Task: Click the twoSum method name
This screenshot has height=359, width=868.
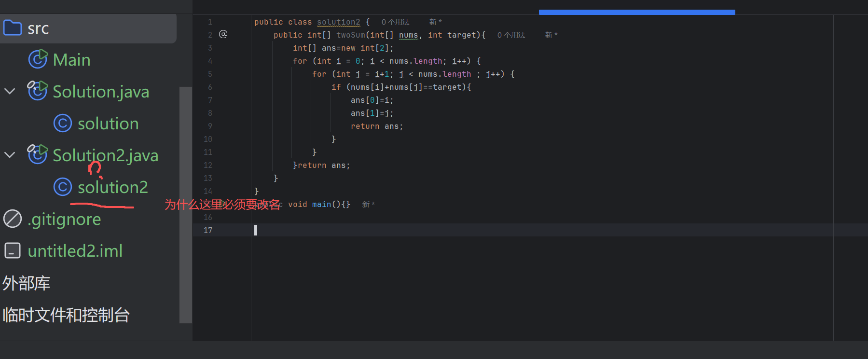Action: pyautogui.click(x=351, y=35)
